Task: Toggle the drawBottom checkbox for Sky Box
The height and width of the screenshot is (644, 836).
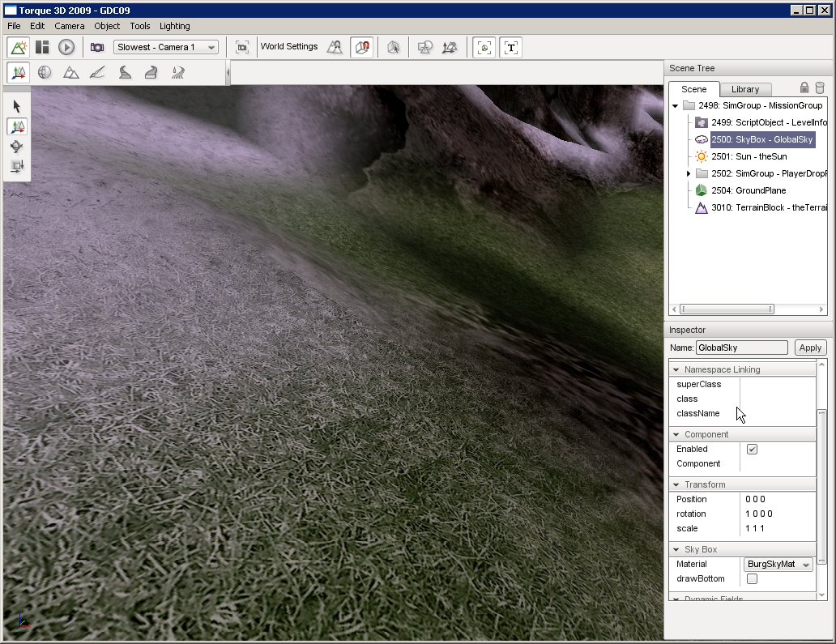Action: pos(751,578)
